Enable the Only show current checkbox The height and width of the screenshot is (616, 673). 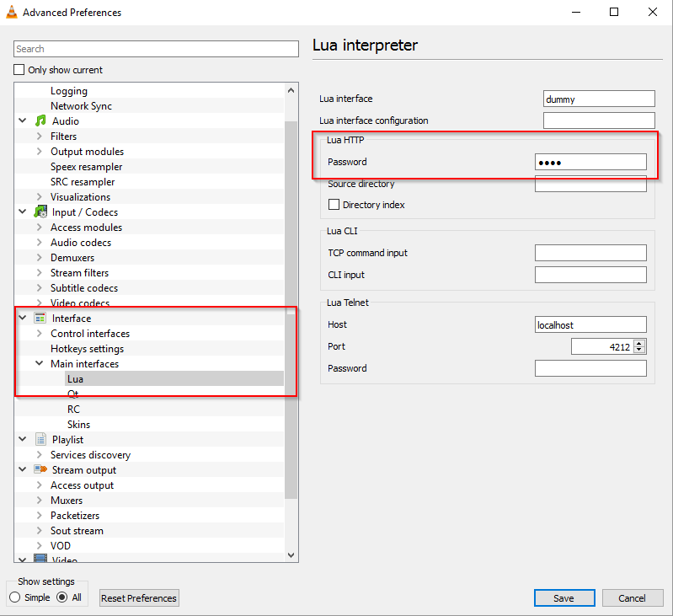click(19, 70)
